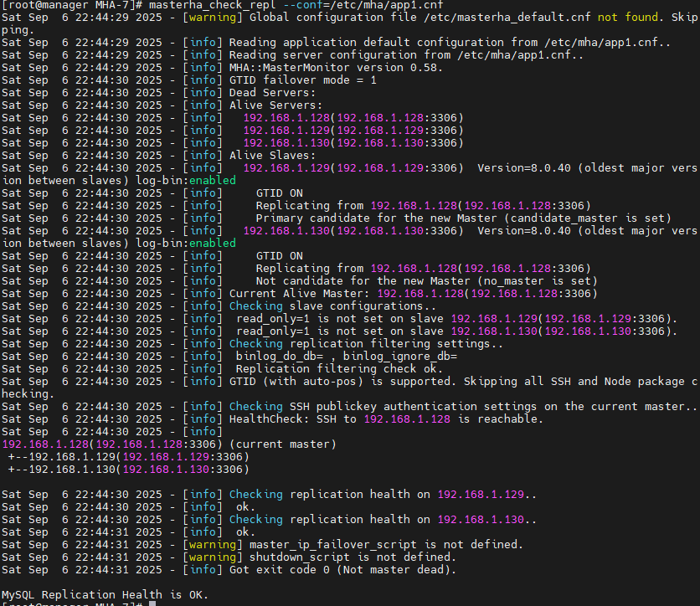
Task: Click 'Current Alive Master:' label
Action: coord(300,293)
